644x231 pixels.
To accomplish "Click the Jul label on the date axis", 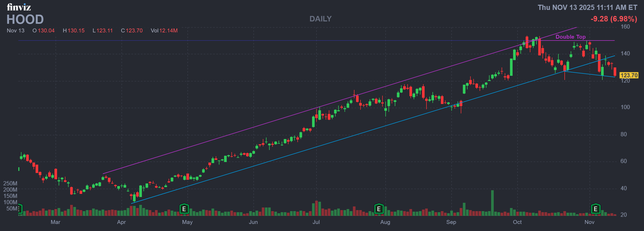I will pos(316,222).
